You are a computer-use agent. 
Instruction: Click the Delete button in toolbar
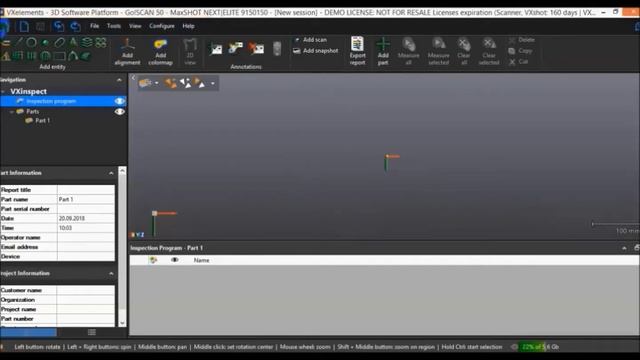coord(522,40)
